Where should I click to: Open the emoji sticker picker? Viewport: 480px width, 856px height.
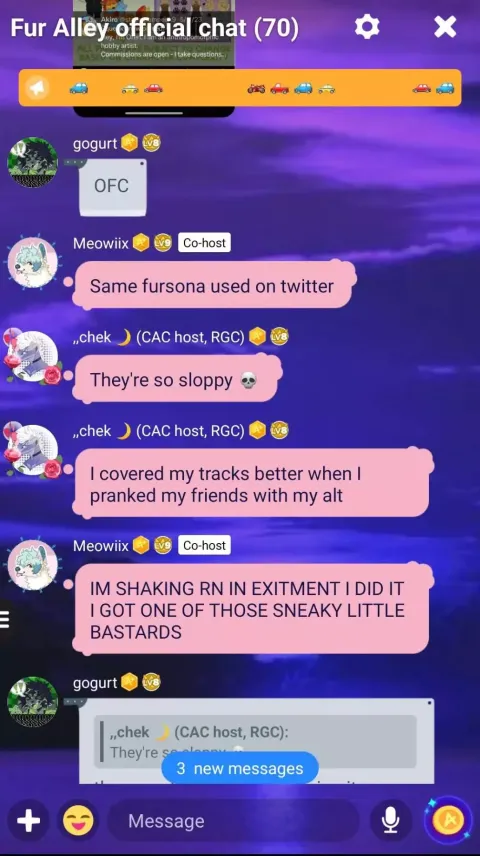pyautogui.click(x=78, y=821)
